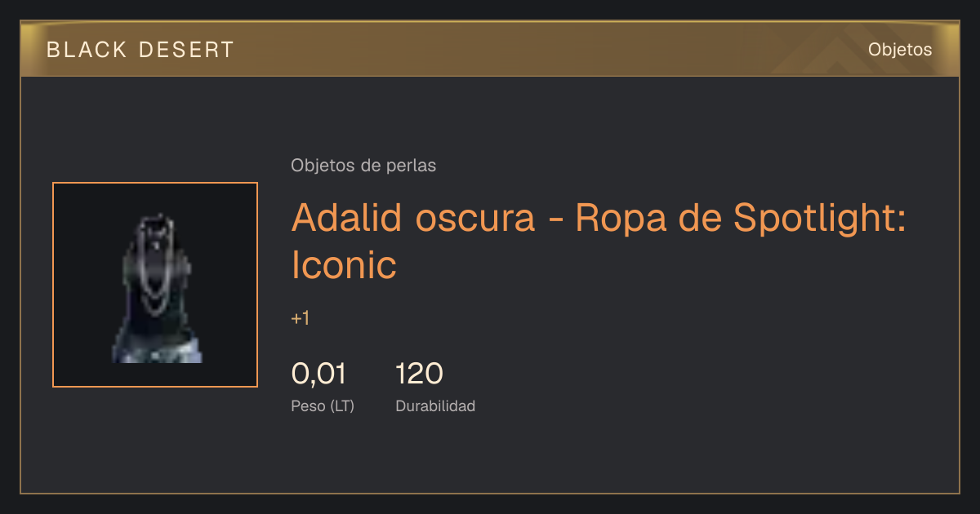The height and width of the screenshot is (514, 980).
Task: Click the word Iconic in title
Action: click(x=344, y=265)
